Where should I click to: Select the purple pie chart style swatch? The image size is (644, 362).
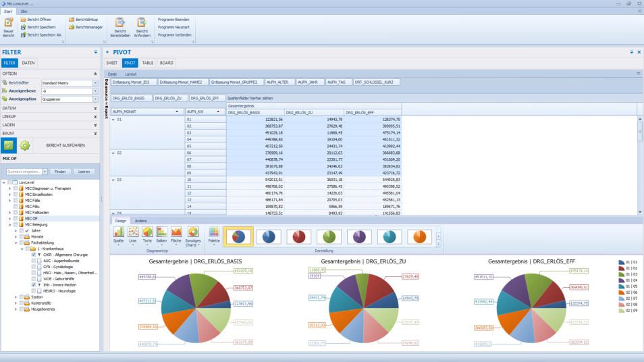pyautogui.click(x=359, y=236)
